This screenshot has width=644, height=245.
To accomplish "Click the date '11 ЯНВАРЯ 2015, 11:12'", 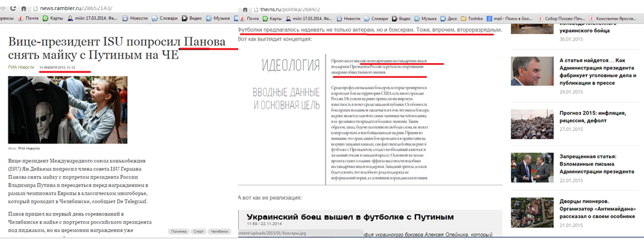I will click(x=58, y=68).
